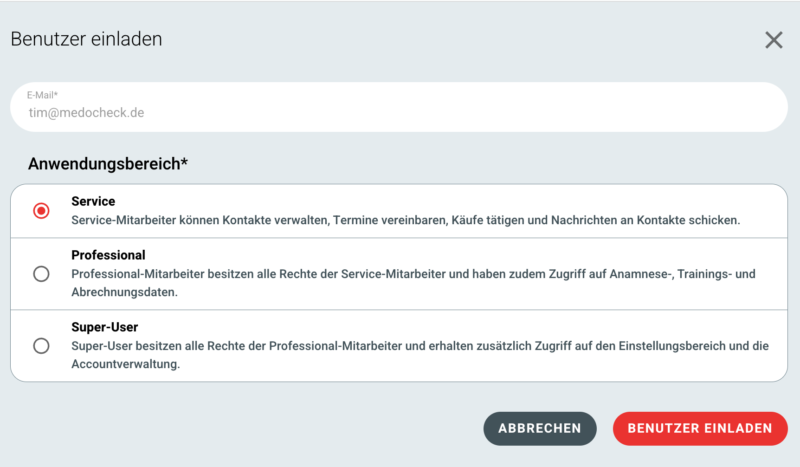Click the red BENUTZER EINLADEN button
Screen dimensions: 800x467
point(700,428)
